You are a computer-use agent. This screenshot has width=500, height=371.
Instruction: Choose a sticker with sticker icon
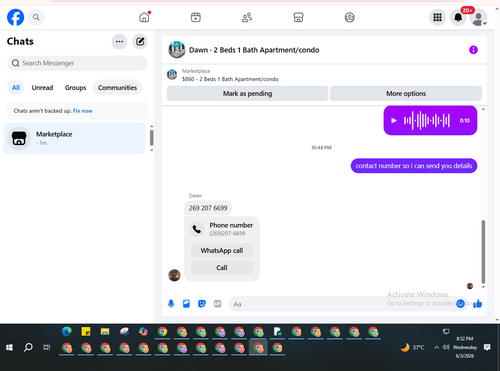click(202, 304)
